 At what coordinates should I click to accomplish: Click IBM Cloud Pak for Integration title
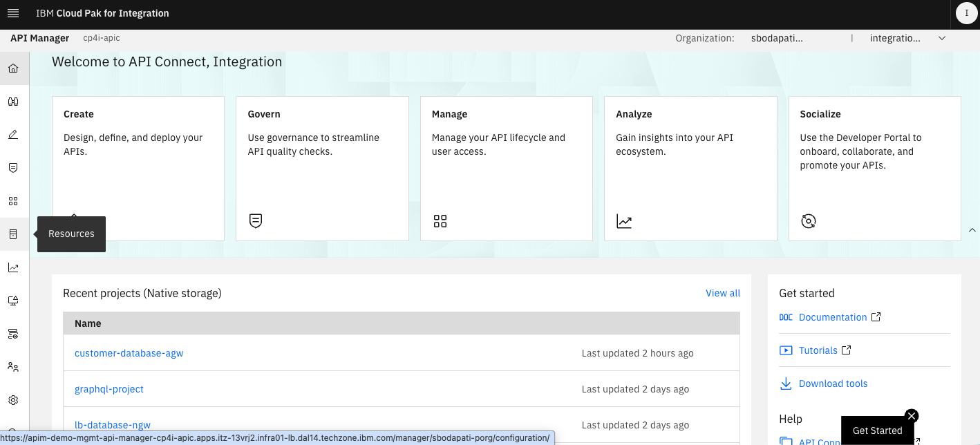coord(102,13)
